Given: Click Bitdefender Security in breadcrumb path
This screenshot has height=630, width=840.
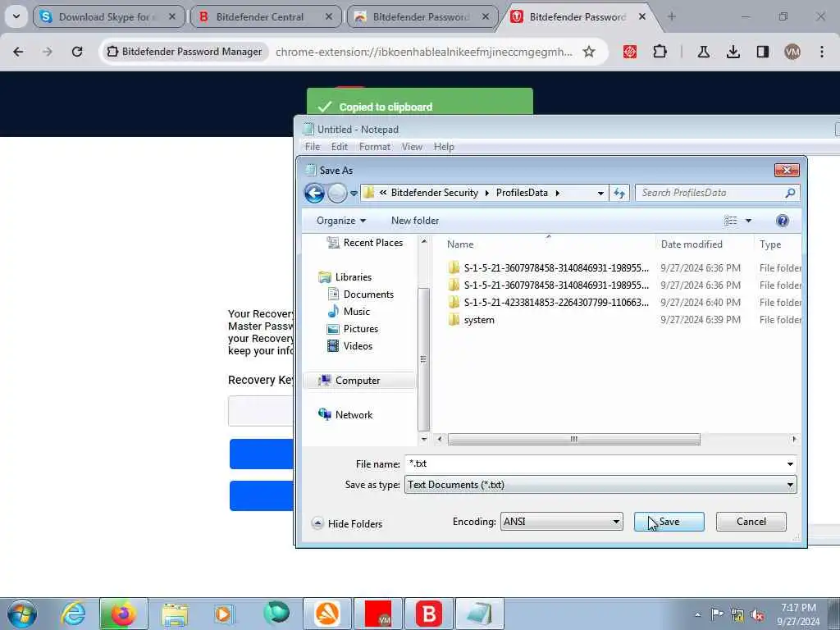Looking at the screenshot, I should [x=435, y=193].
